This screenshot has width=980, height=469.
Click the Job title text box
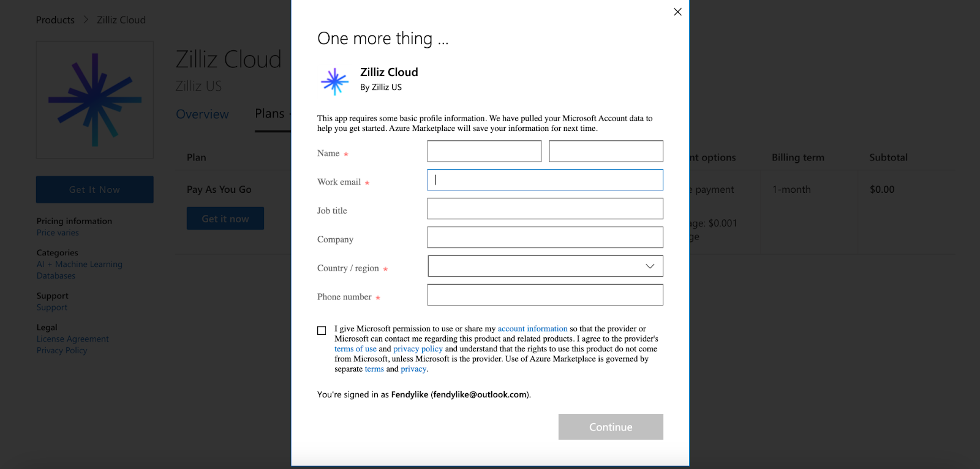(x=545, y=209)
